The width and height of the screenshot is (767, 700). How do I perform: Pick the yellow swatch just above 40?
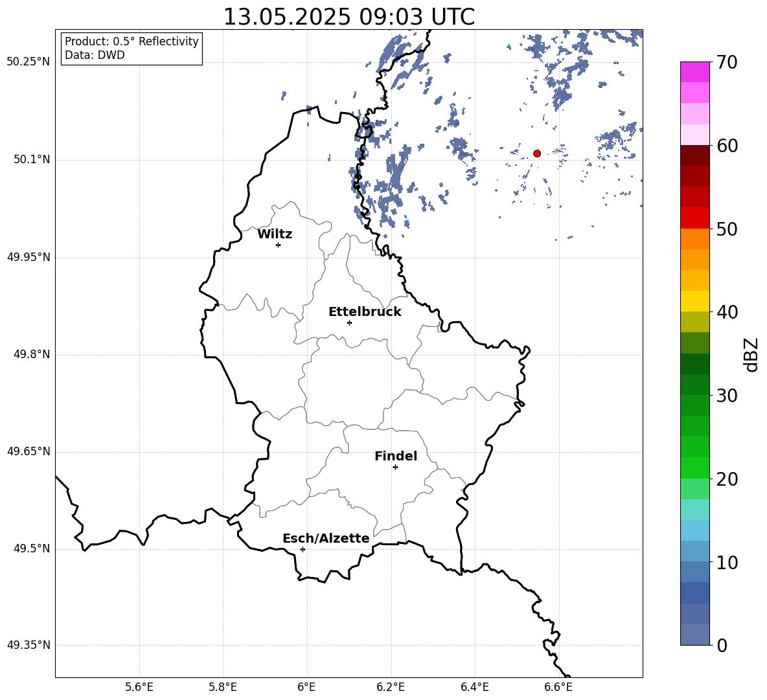coord(694,301)
